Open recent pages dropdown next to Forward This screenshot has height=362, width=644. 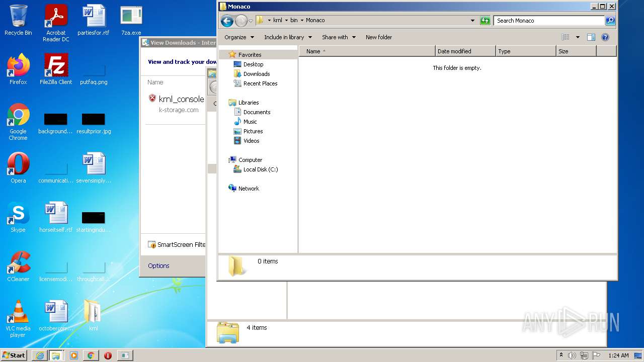coord(251,21)
